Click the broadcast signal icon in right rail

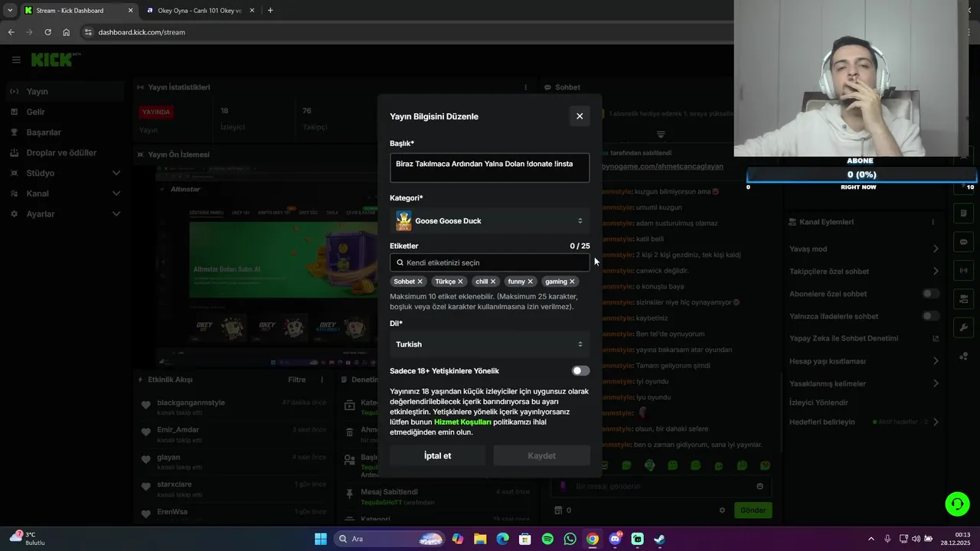964,270
